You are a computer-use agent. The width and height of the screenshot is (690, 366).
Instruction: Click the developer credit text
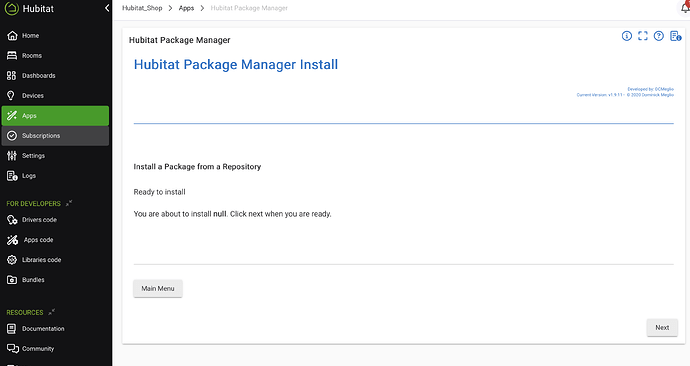[x=625, y=92]
